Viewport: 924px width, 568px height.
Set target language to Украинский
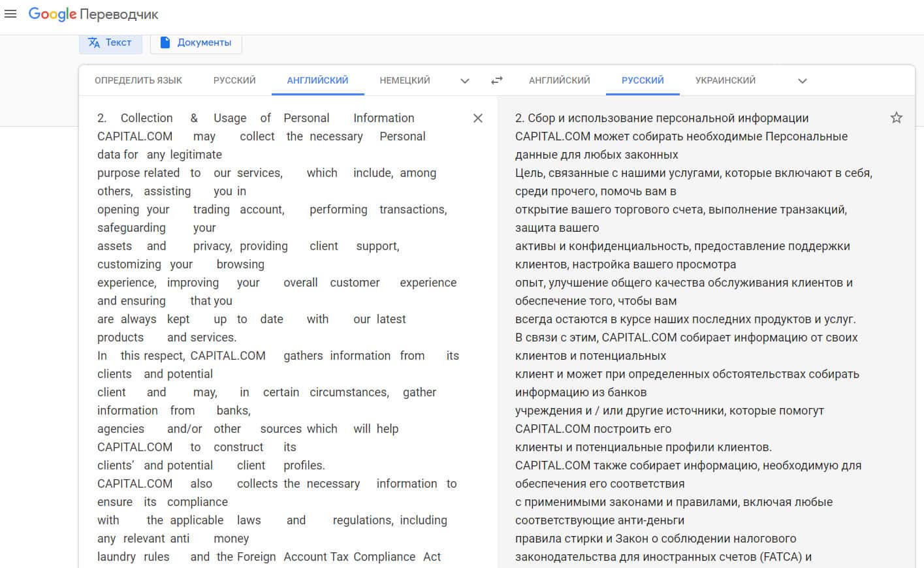[725, 80]
